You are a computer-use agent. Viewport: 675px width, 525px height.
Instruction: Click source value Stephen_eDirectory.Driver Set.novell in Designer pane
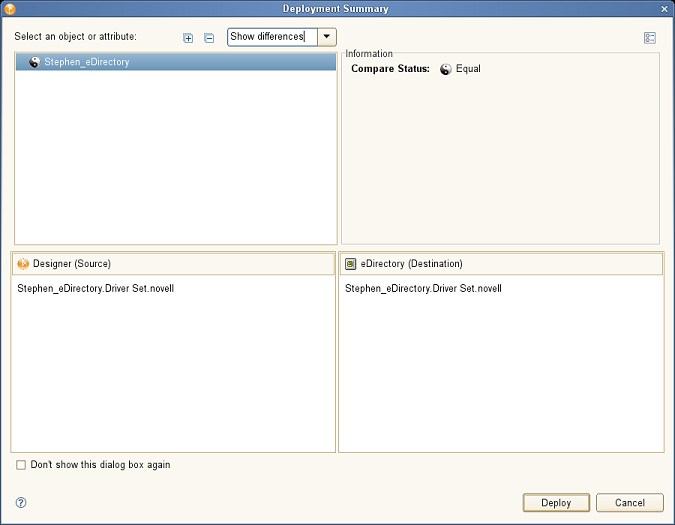96,288
